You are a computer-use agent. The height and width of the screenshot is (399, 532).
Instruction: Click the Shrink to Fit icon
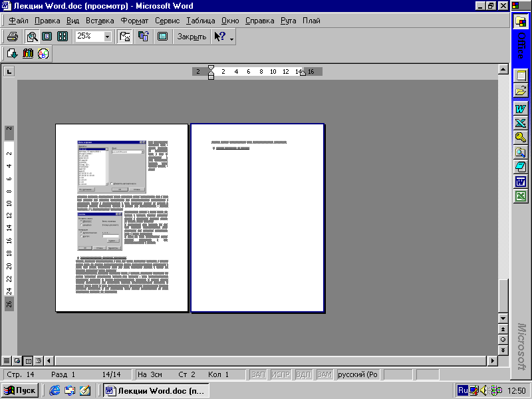point(144,37)
